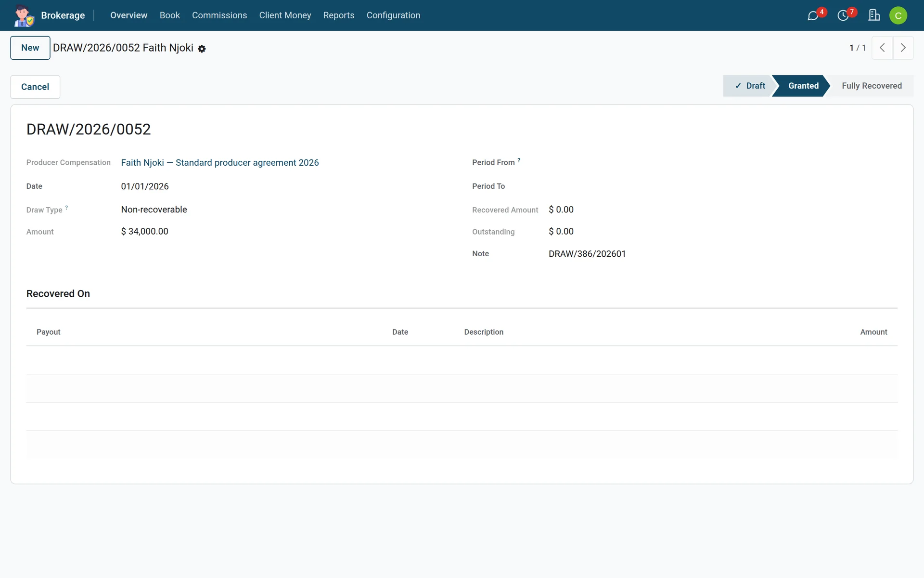
Task: Click the breadcrumb DRAW/2026/0052 Faith Njoki
Action: (123, 48)
